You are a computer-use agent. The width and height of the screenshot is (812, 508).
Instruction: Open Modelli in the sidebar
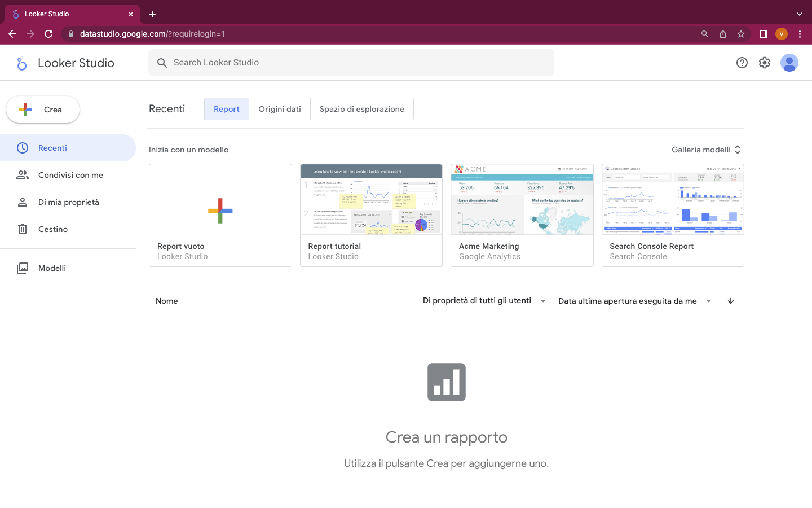pos(52,268)
